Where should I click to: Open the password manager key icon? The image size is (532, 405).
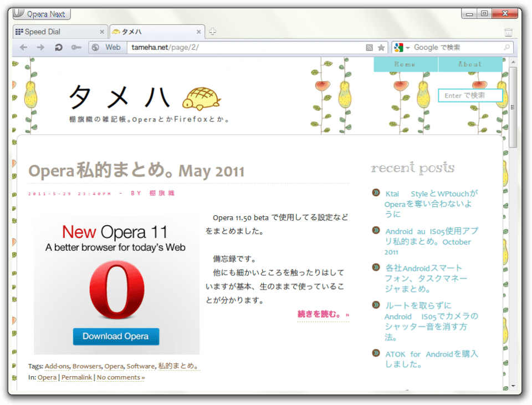[x=75, y=47]
